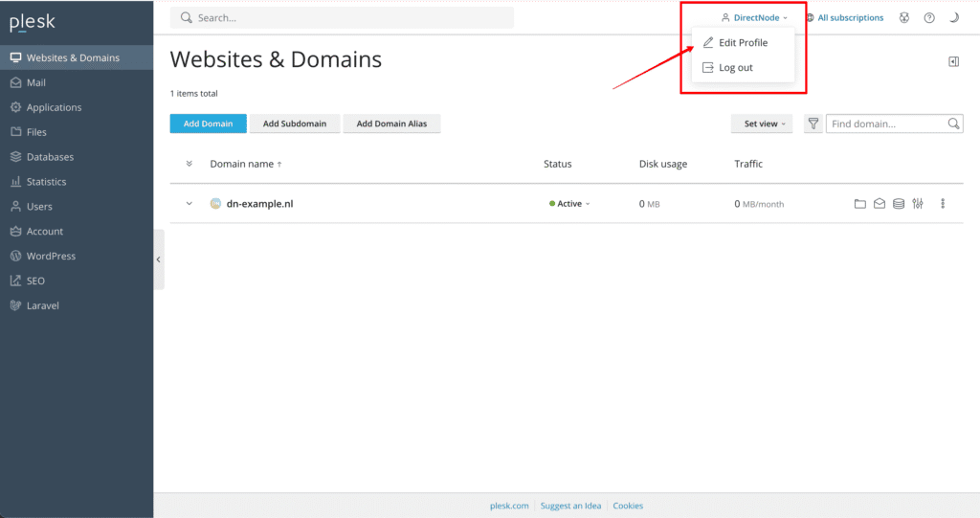Open the three-dot menu for dn-example.nl
The image size is (980, 518).
pos(943,204)
